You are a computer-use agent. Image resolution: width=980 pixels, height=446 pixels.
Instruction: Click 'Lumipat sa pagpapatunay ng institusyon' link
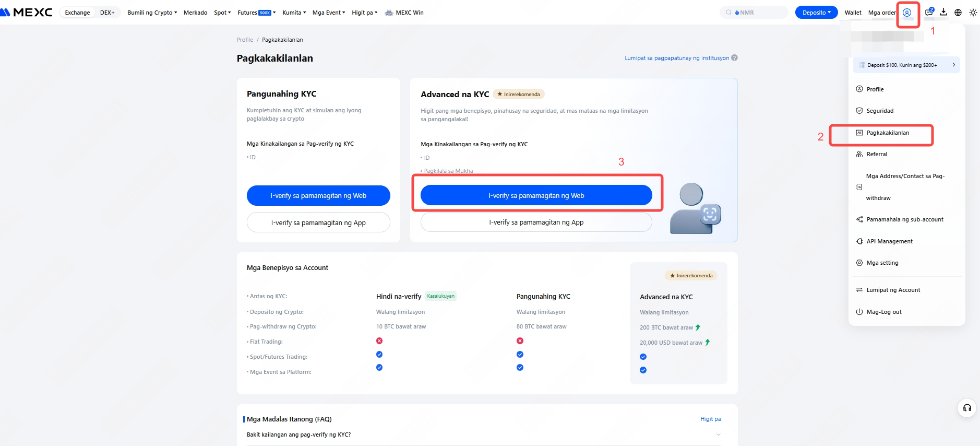677,58
